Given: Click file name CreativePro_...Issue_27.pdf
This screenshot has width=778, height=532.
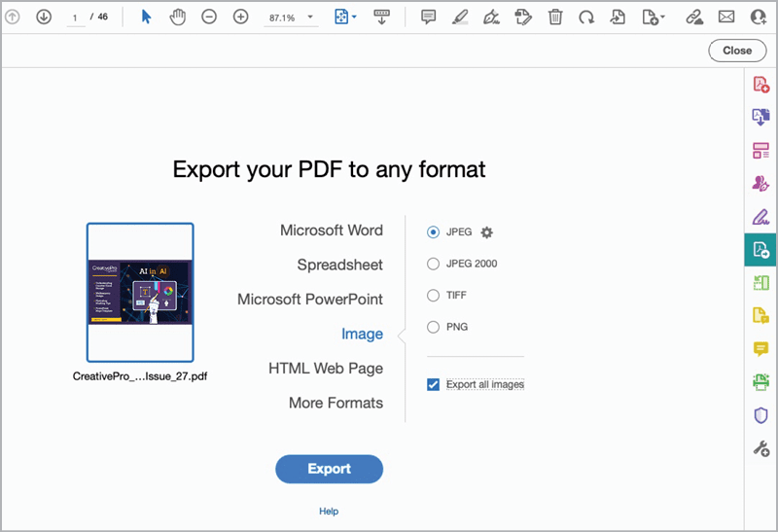Looking at the screenshot, I should click(x=140, y=376).
